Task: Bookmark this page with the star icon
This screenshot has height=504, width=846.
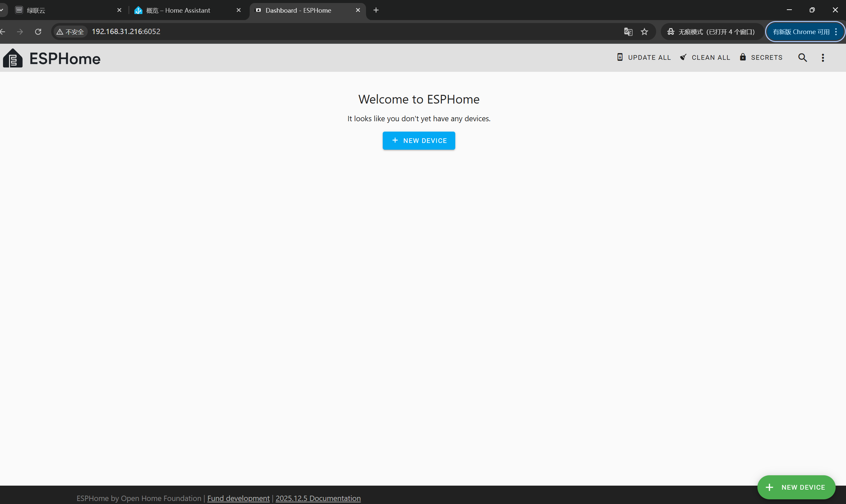Action: point(644,32)
